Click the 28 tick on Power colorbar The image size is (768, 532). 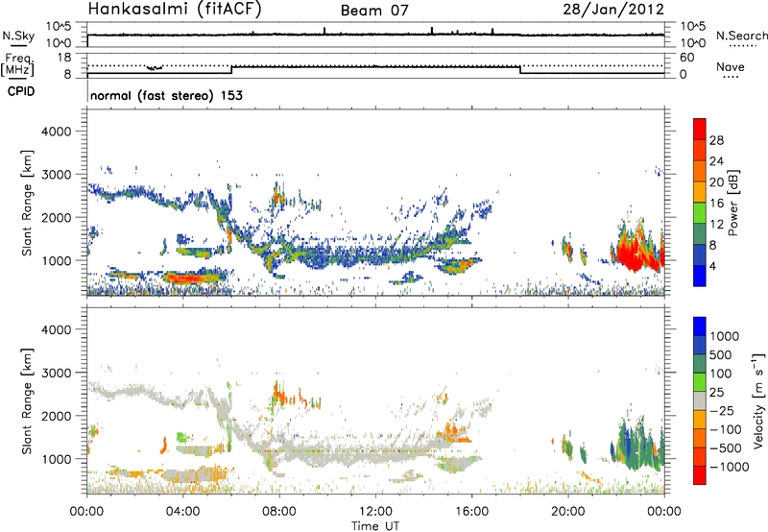coord(716,140)
